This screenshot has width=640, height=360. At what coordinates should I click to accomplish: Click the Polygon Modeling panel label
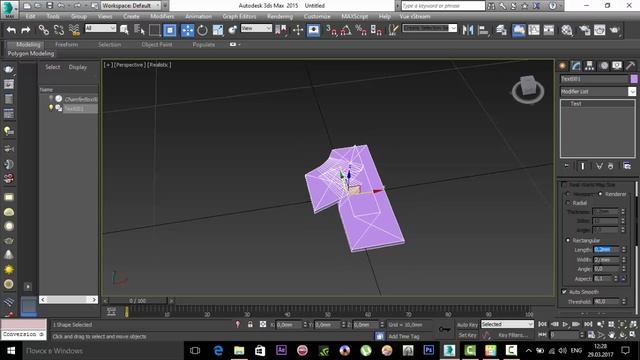click(x=31, y=53)
